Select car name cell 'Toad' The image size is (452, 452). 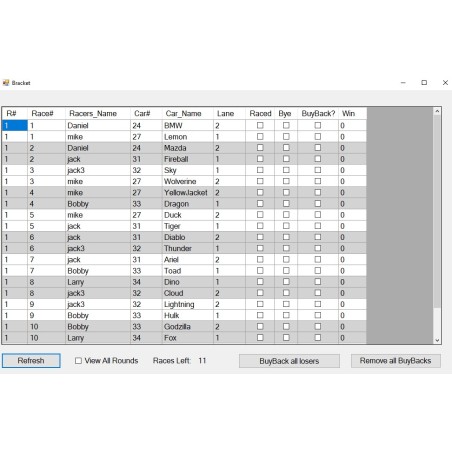coord(188,271)
